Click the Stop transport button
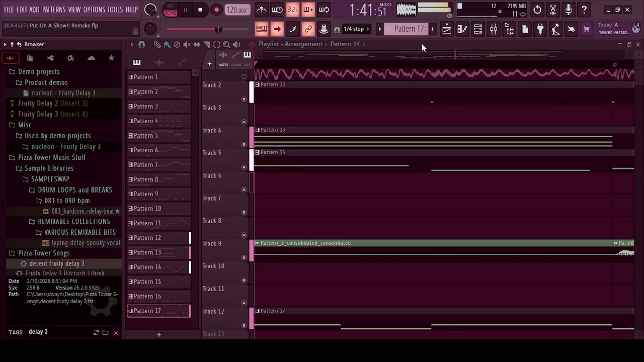The height and width of the screenshot is (362, 644). coord(200,10)
